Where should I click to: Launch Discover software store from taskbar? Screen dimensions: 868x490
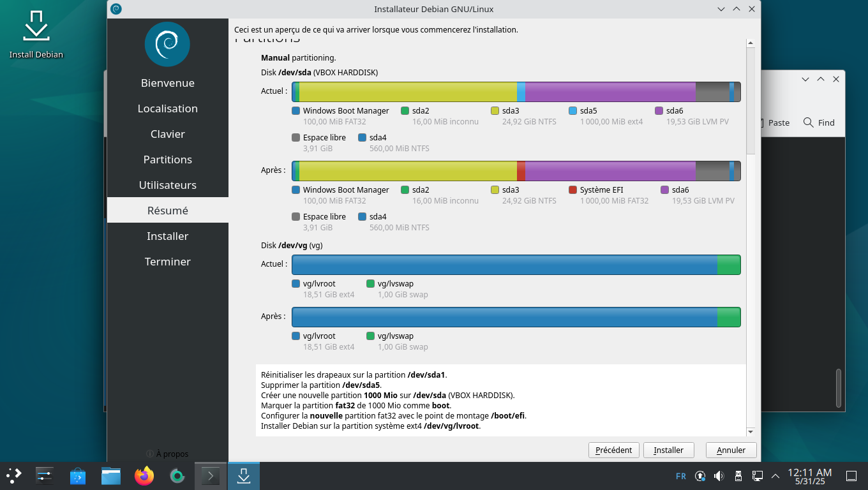click(x=78, y=475)
